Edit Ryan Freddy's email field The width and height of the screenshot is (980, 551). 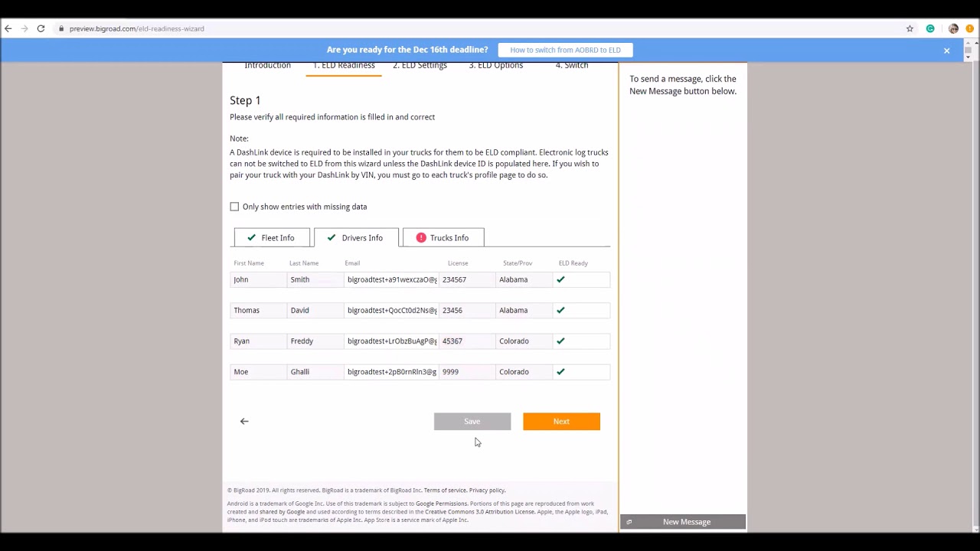pyautogui.click(x=391, y=341)
